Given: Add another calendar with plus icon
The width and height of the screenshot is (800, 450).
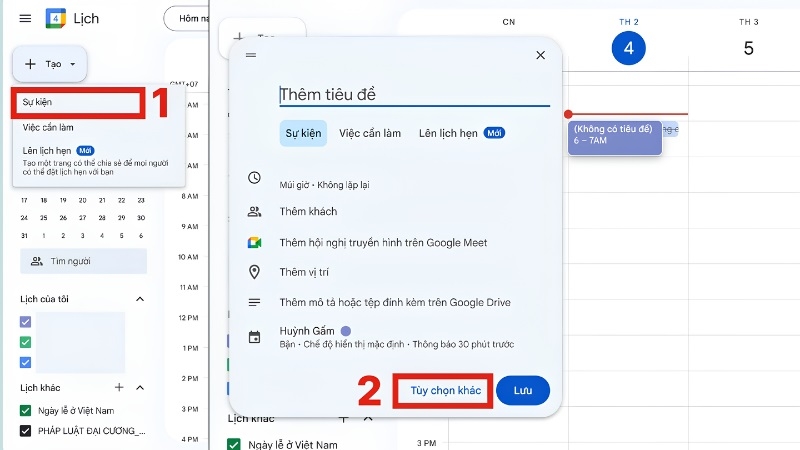Looking at the screenshot, I should tap(119, 387).
